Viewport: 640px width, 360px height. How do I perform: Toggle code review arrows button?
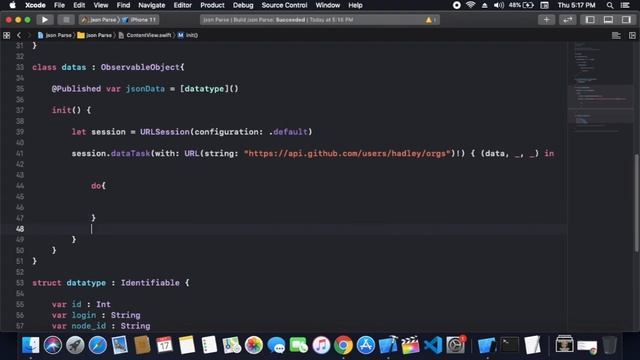click(567, 20)
